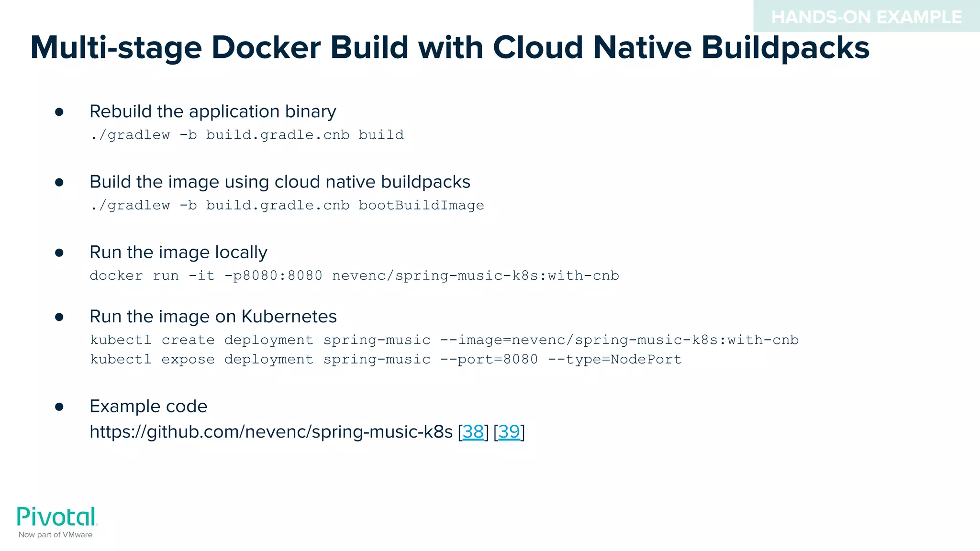
Task: Click the 'docker run -it -p8080:8080' command
Action: click(x=355, y=276)
